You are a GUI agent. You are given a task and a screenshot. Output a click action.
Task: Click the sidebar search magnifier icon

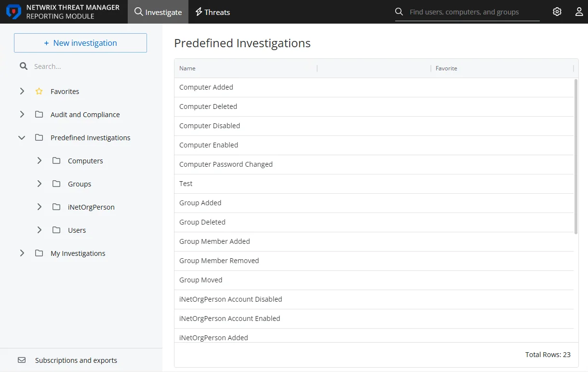click(x=24, y=66)
